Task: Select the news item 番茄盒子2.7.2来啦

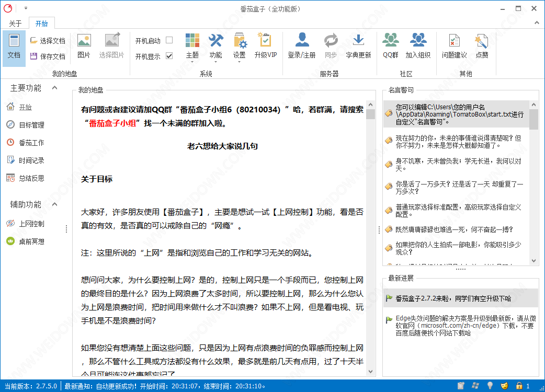Action: coord(461,298)
